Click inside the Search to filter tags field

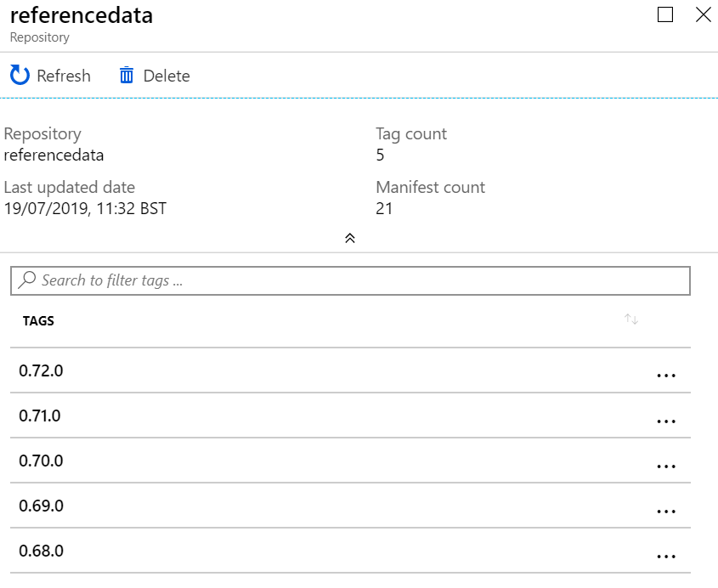[x=255, y=280]
